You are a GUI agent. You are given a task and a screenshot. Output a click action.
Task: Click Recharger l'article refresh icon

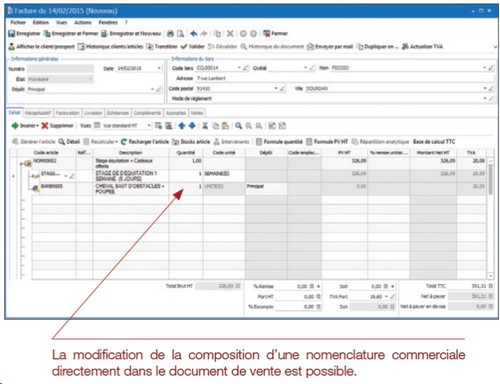coord(124,142)
